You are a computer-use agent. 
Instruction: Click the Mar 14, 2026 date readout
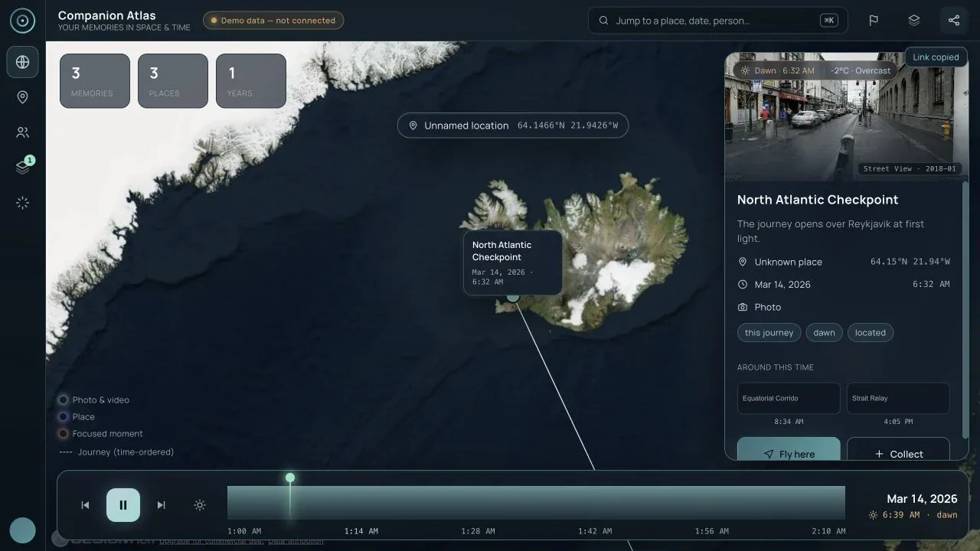(922, 499)
